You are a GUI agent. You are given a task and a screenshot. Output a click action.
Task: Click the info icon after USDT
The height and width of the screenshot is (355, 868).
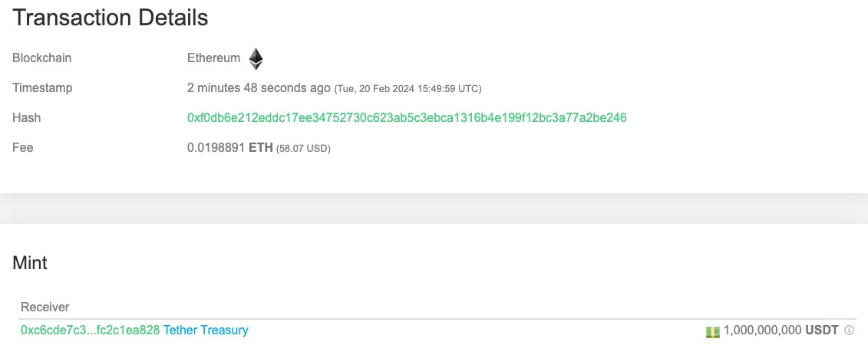pyautogui.click(x=849, y=330)
